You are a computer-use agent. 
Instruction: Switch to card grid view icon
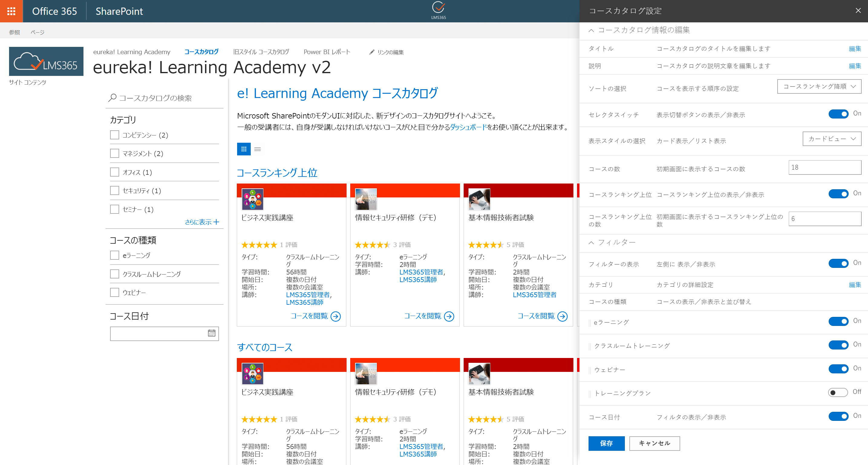[x=244, y=149]
